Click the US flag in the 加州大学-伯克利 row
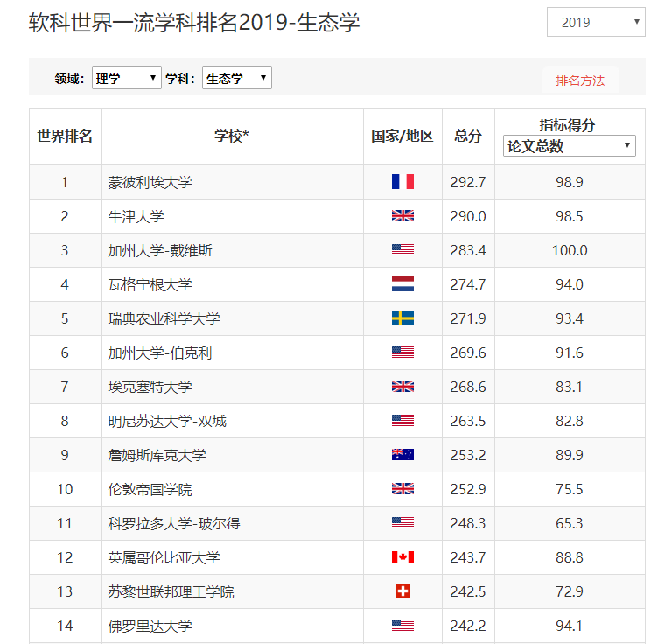Viewport: 665px width, 644px height. (402, 352)
